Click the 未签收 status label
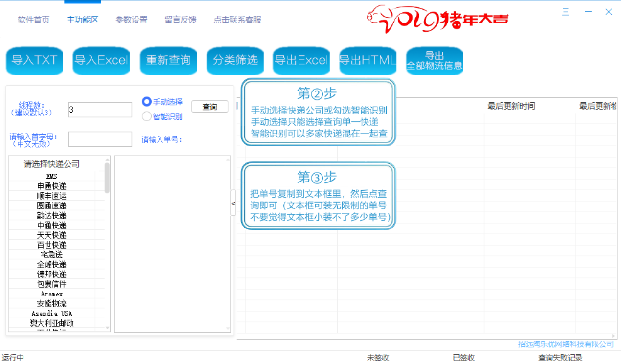The image size is (621, 364). pyautogui.click(x=378, y=358)
